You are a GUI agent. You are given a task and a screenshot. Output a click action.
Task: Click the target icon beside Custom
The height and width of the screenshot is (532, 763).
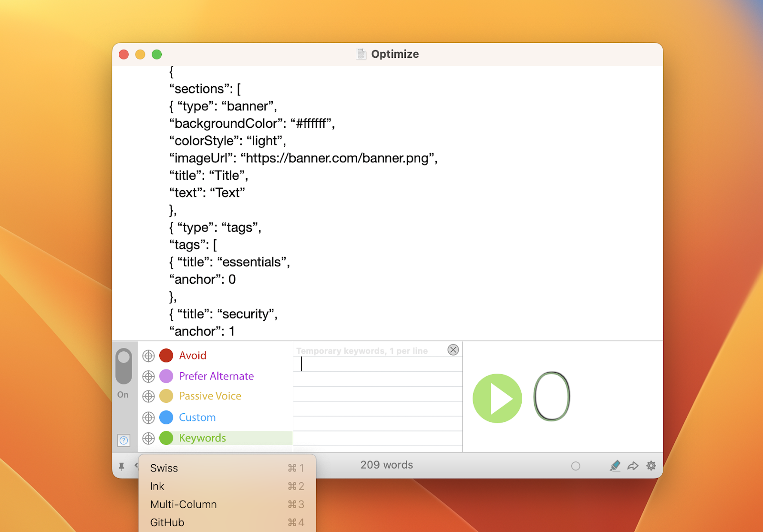coord(148,417)
